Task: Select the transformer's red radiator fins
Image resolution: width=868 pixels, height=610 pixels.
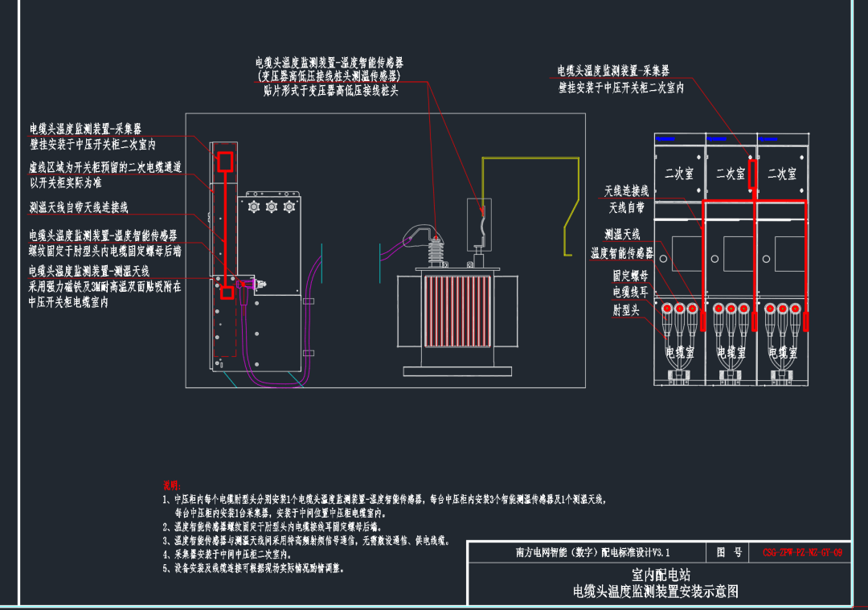Action: pyautogui.click(x=457, y=310)
